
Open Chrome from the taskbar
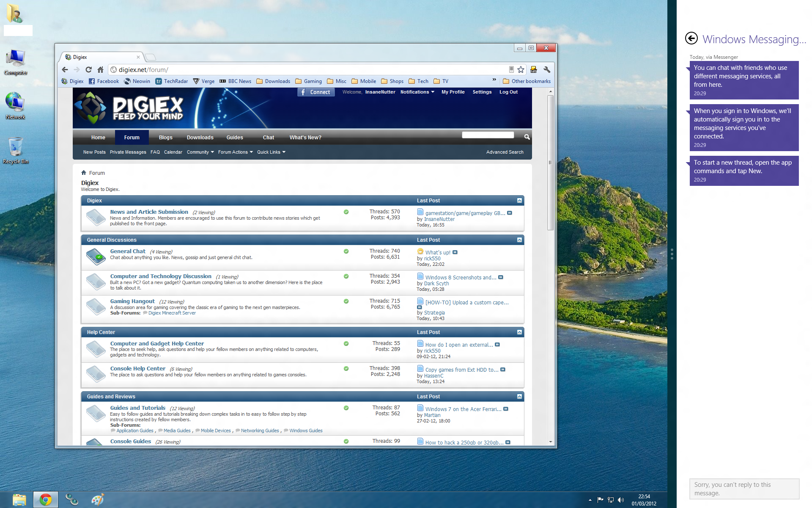46,500
